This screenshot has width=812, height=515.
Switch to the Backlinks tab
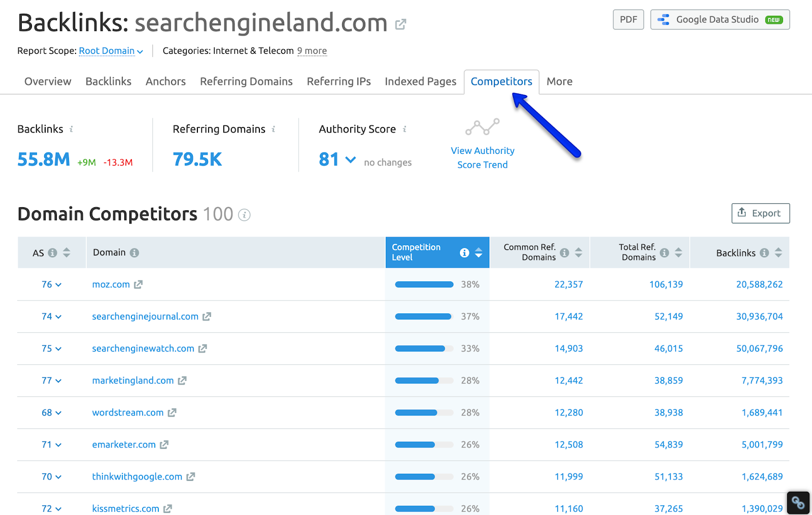[108, 81]
